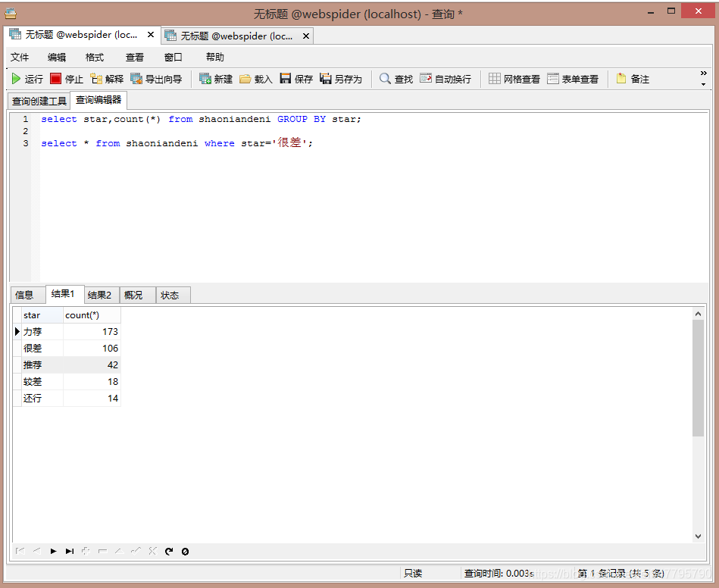
Task: Click the star column header
Action: 42,315
